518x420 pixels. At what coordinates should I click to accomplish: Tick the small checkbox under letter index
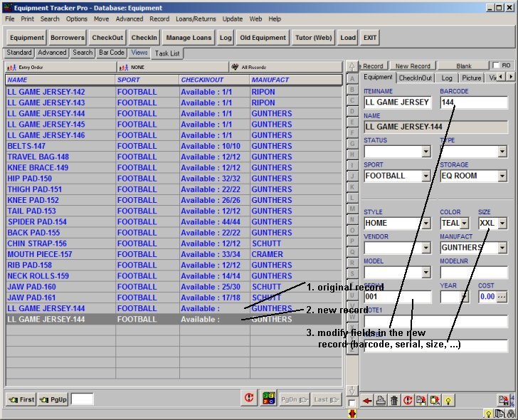tap(352, 403)
